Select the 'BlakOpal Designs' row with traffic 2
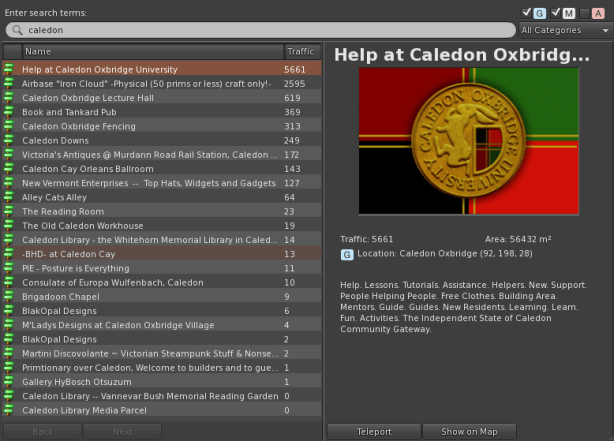The image size is (614, 441). [162, 339]
